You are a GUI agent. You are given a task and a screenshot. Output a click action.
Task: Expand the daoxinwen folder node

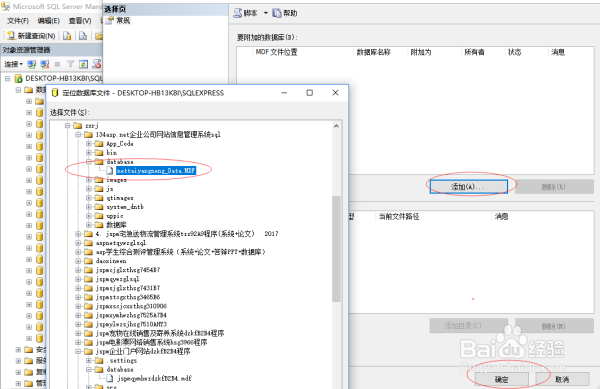tap(78, 261)
